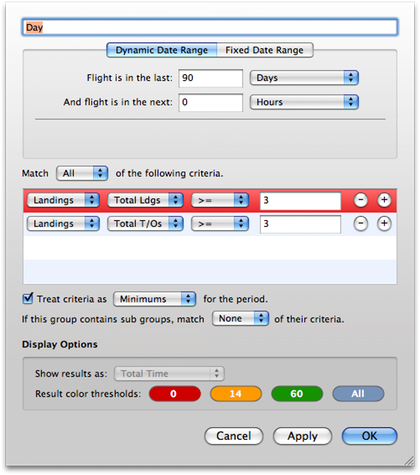Screen dimensions: 420x475
Task: Add a row after Total Ldgs
Action: pos(384,200)
